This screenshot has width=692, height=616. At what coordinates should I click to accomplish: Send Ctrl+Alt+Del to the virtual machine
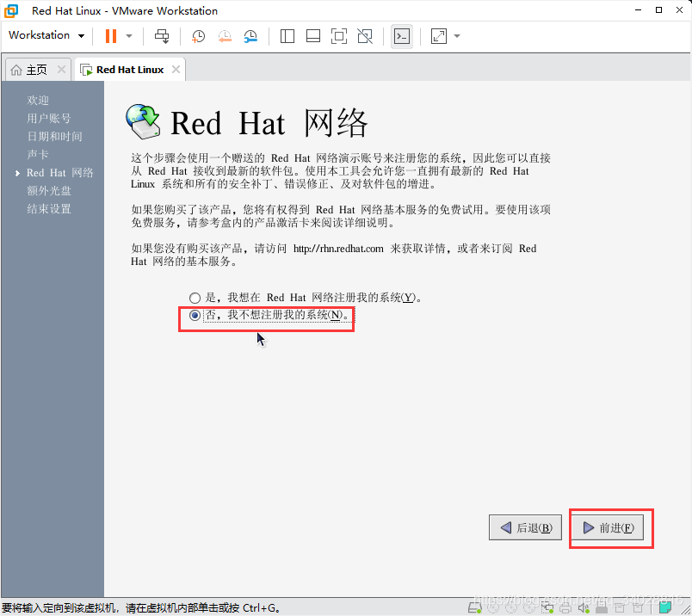point(161,35)
